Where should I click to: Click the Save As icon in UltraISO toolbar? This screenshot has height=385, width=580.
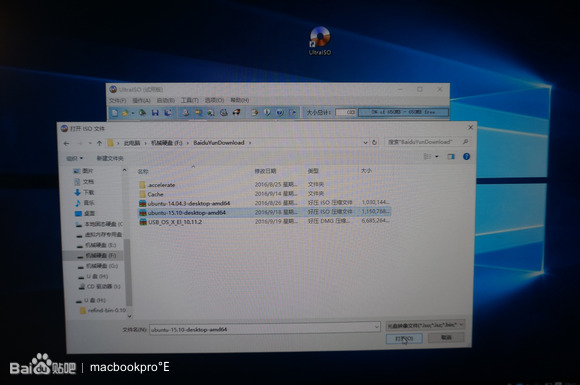point(168,112)
